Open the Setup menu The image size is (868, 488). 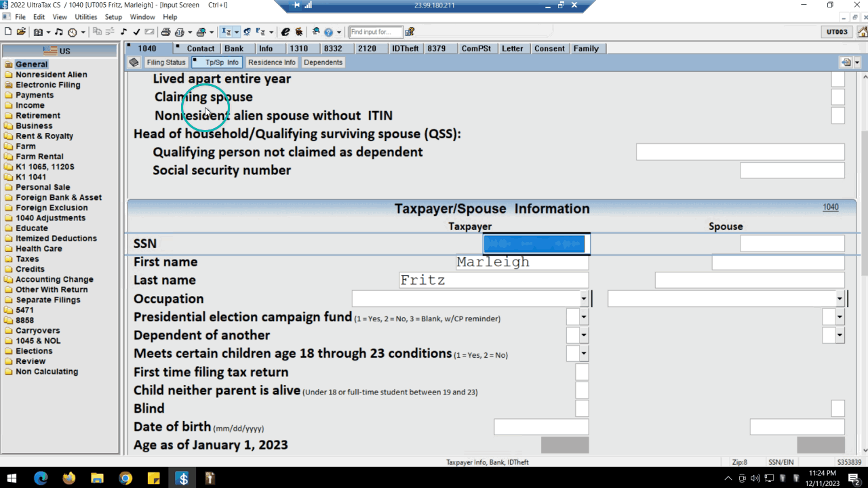[x=113, y=17]
